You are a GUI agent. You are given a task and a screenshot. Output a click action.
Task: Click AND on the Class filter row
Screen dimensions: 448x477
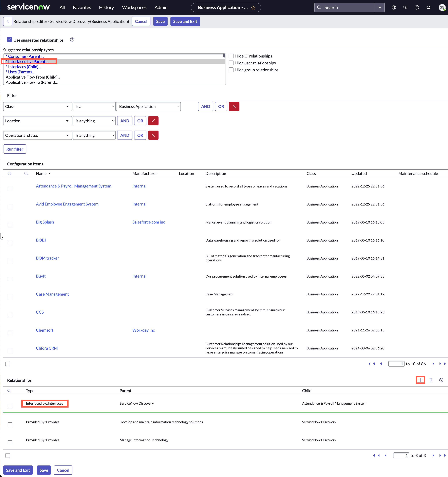[x=205, y=106]
